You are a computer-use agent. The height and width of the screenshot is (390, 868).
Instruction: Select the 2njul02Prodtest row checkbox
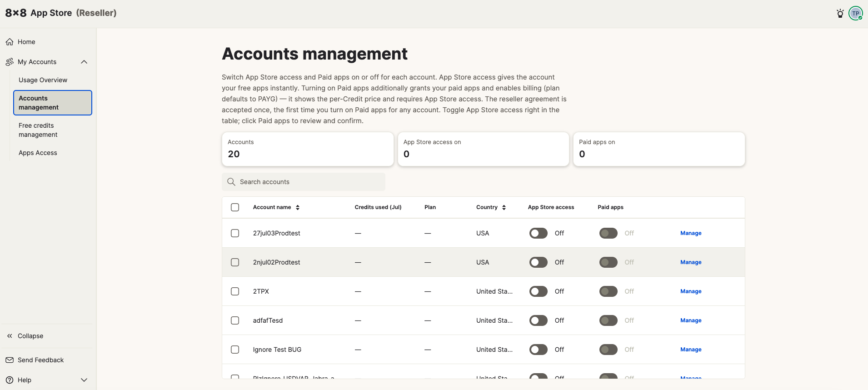235,262
